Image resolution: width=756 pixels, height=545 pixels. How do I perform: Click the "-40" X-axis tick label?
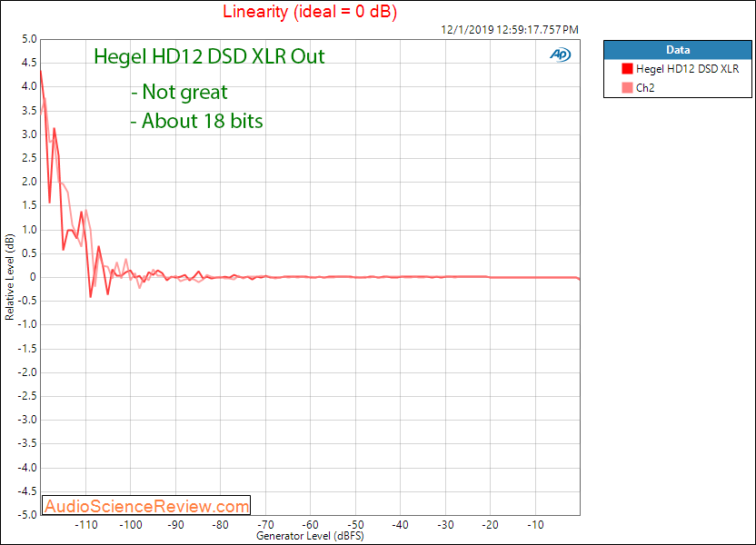tap(400, 525)
